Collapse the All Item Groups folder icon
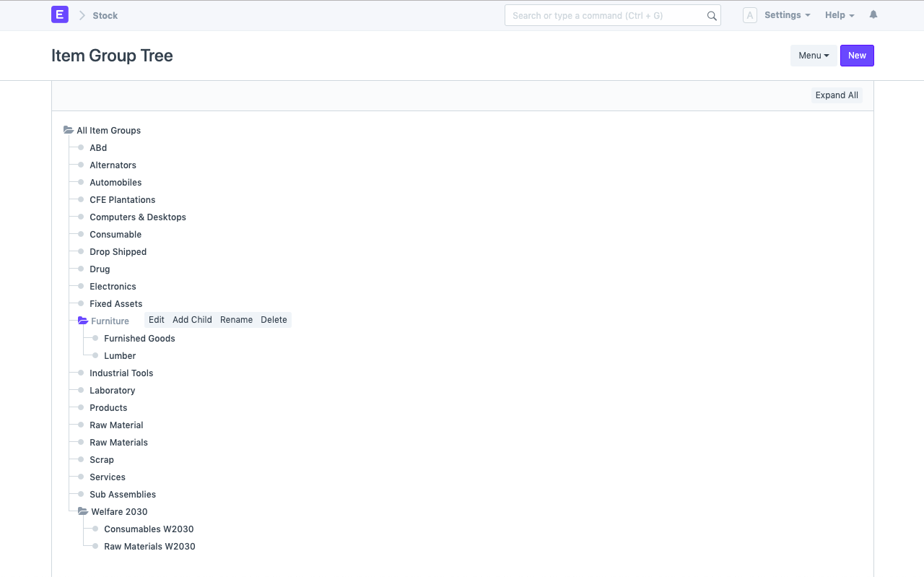924x577 pixels. 69,130
